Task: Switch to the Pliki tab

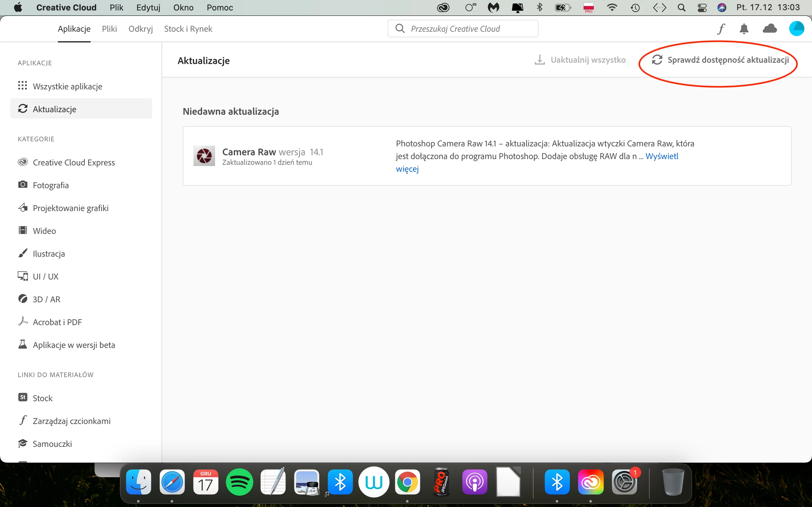Action: (109, 29)
